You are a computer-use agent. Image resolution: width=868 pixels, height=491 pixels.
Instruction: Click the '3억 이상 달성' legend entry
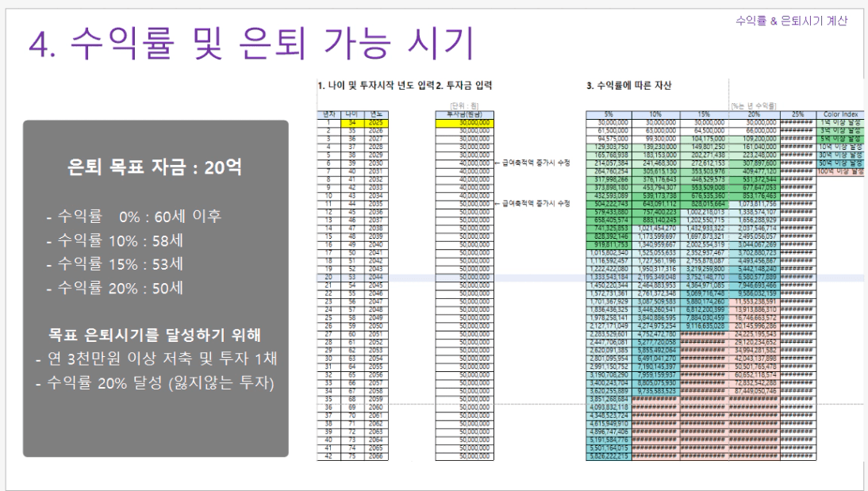click(840, 131)
